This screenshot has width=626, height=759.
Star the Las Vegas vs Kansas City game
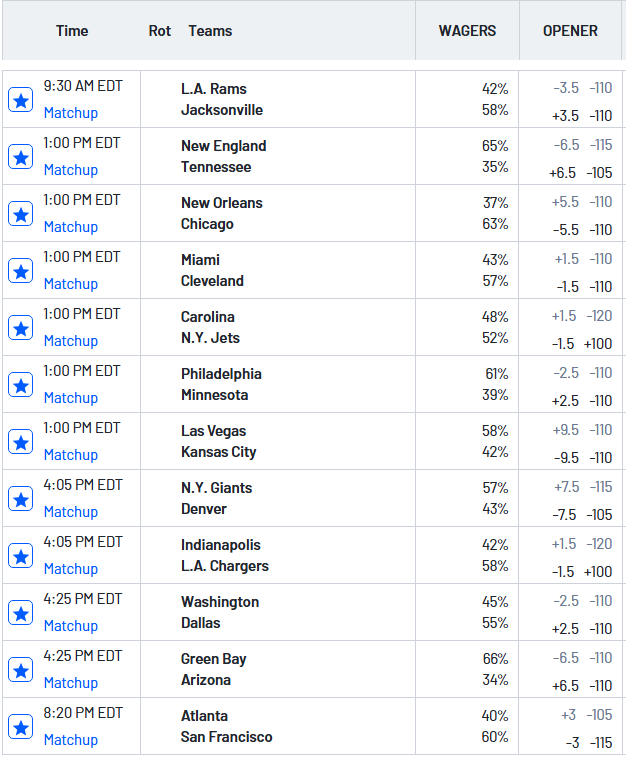pyautogui.click(x=20, y=441)
